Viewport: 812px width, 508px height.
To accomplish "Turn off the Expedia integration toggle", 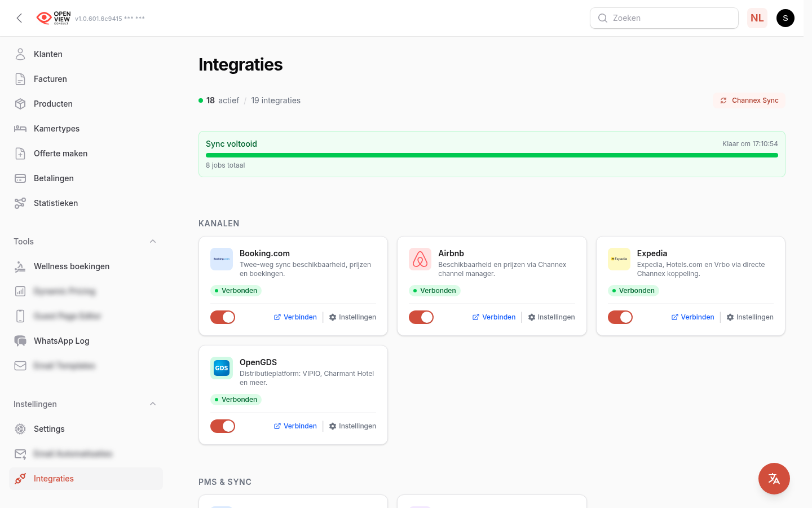I will pyautogui.click(x=620, y=317).
